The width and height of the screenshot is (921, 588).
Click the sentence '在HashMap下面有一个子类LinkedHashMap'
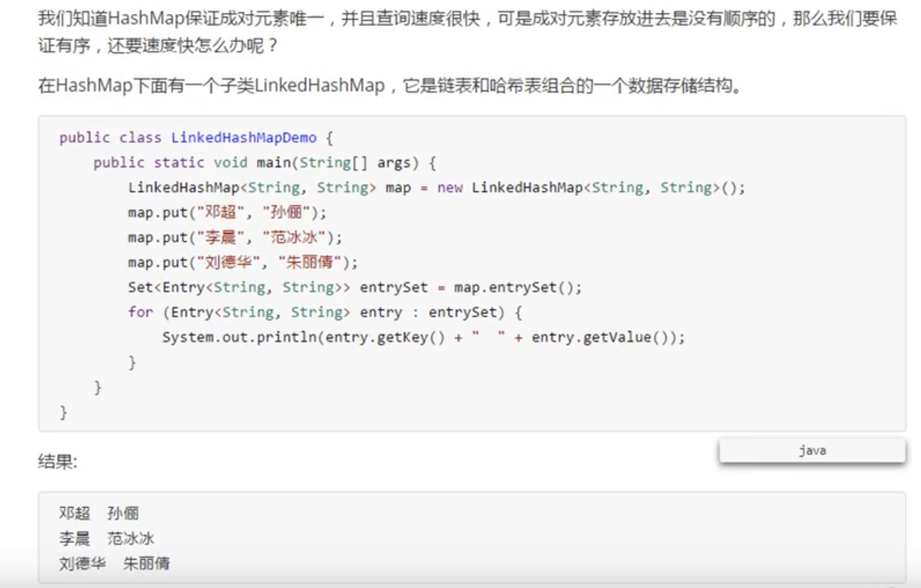tap(391, 86)
